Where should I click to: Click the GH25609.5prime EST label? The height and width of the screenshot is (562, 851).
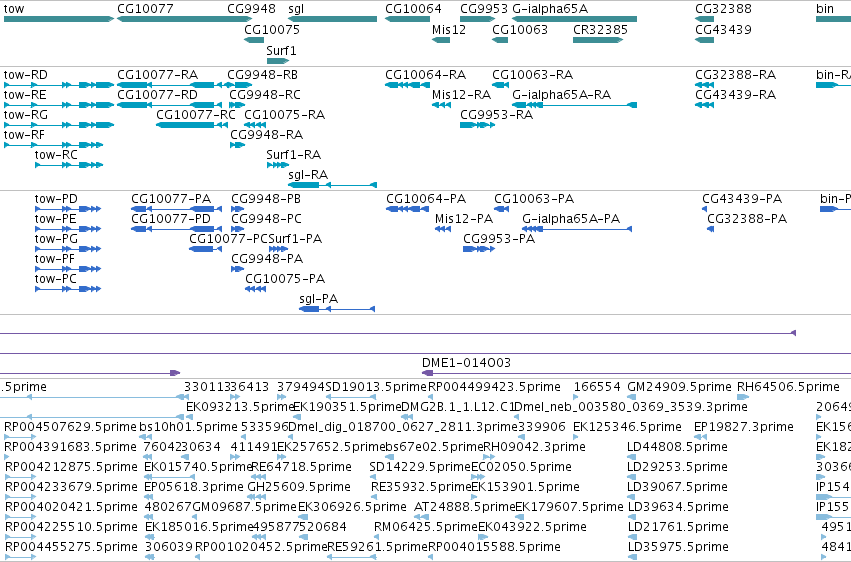pyautogui.click(x=299, y=487)
